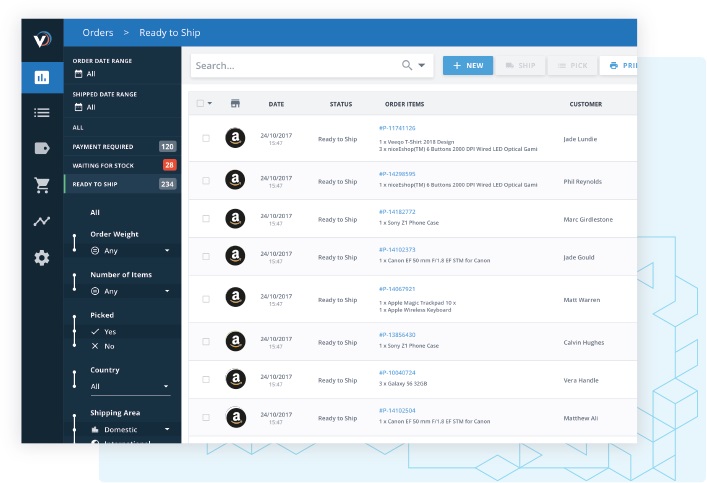Click the list view sidebar icon
707x483 pixels.
(41, 113)
